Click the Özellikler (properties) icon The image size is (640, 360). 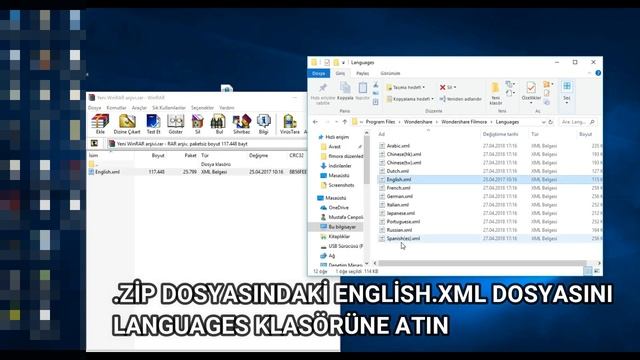pos(531,88)
